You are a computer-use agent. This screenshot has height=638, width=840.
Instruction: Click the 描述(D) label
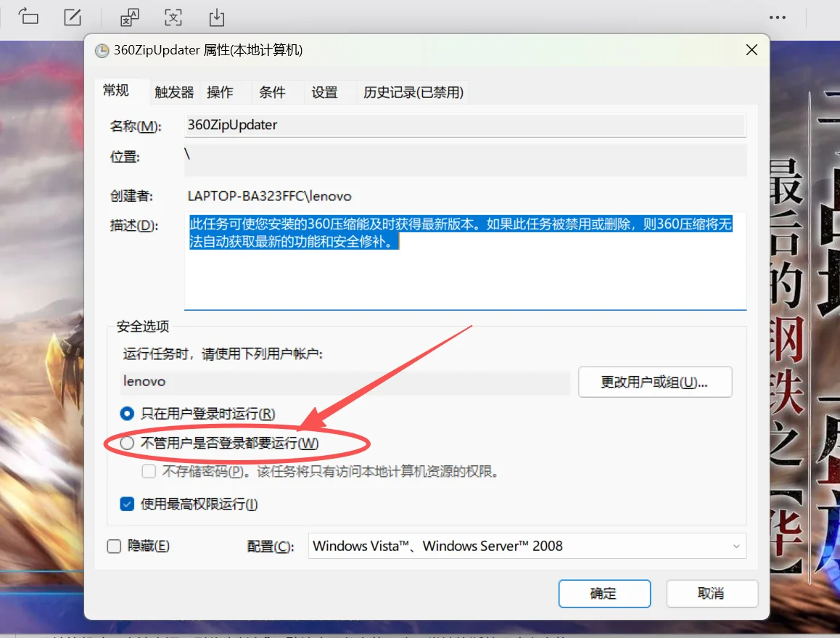134,226
